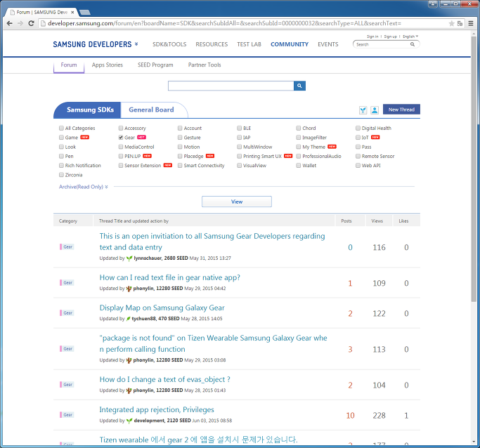
Task: Check the Rich Notification box
Action: (61, 166)
